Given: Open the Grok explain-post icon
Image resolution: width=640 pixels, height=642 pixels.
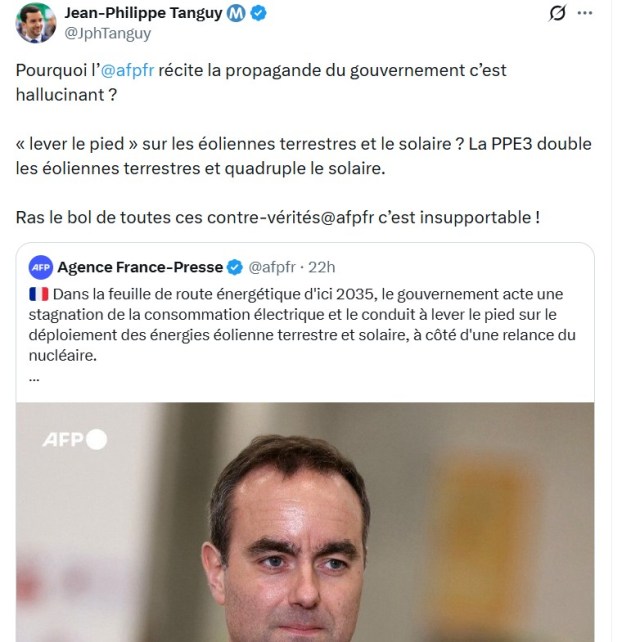Looking at the screenshot, I should [557, 13].
